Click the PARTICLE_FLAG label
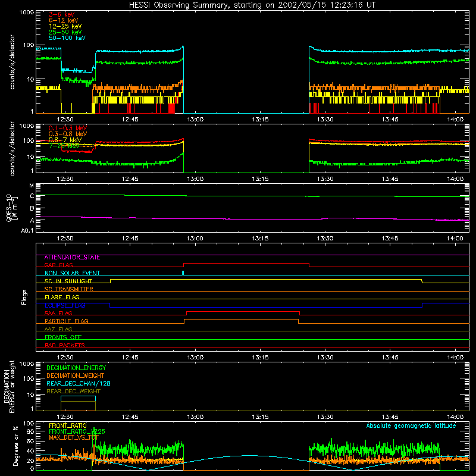This screenshot has height=476, width=476. pyautogui.click(x=67, y=321)
